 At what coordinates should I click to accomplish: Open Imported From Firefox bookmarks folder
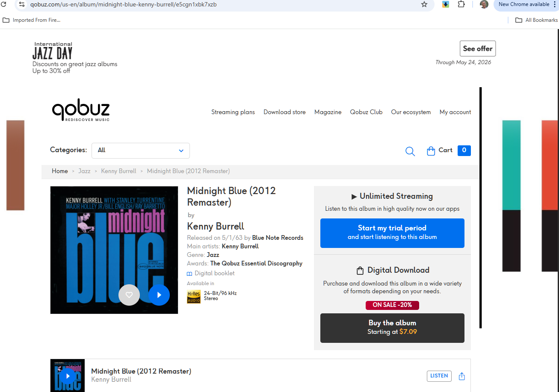point(32,20)
